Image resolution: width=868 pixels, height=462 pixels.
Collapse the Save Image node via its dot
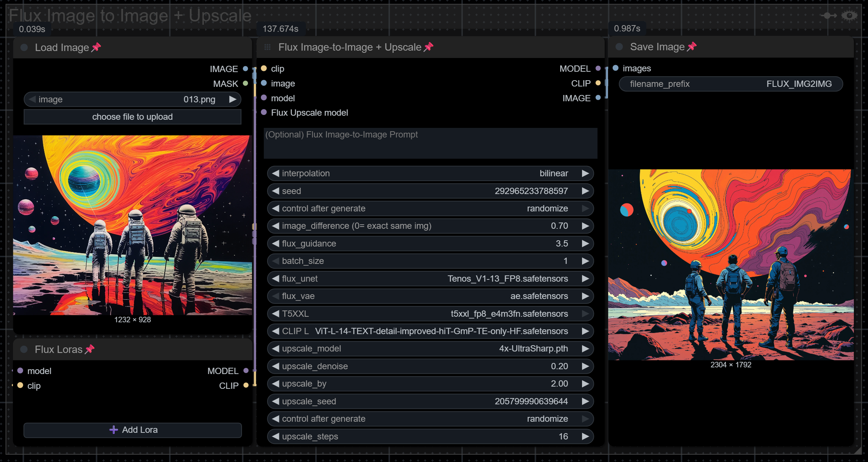tap(619, 47)
